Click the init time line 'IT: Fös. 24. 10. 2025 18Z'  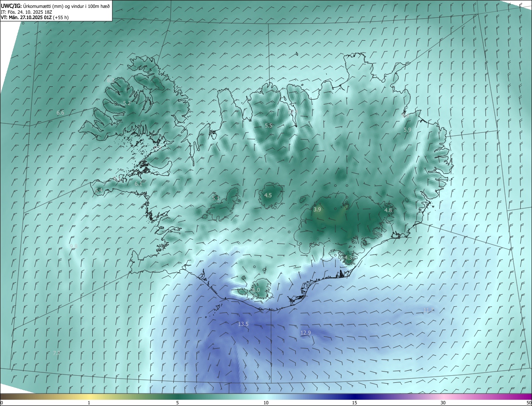(26, 12)
